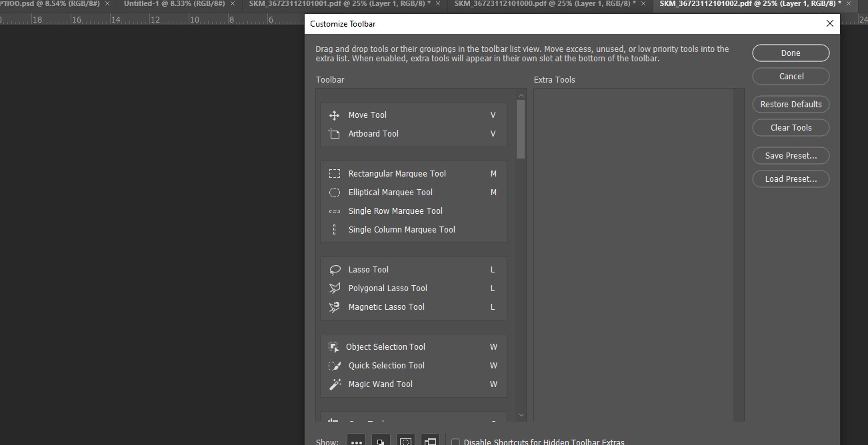Pick the Single Row Marquee Tool icon
Screen dimensions: 868x445
335,211
